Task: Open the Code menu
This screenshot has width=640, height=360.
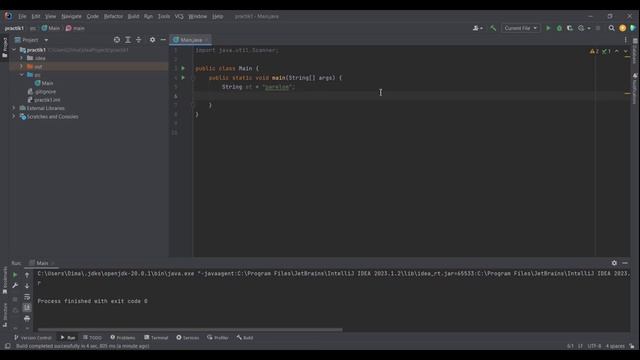Action: 93,16
